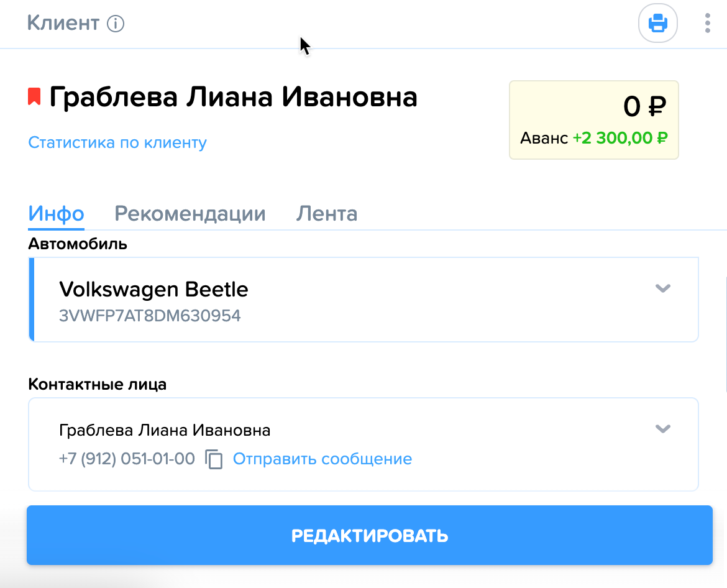727x588 pixels.
Task: Open the Статистика по клиенту link
Action: pyautogui.click(x=117, y=142)
